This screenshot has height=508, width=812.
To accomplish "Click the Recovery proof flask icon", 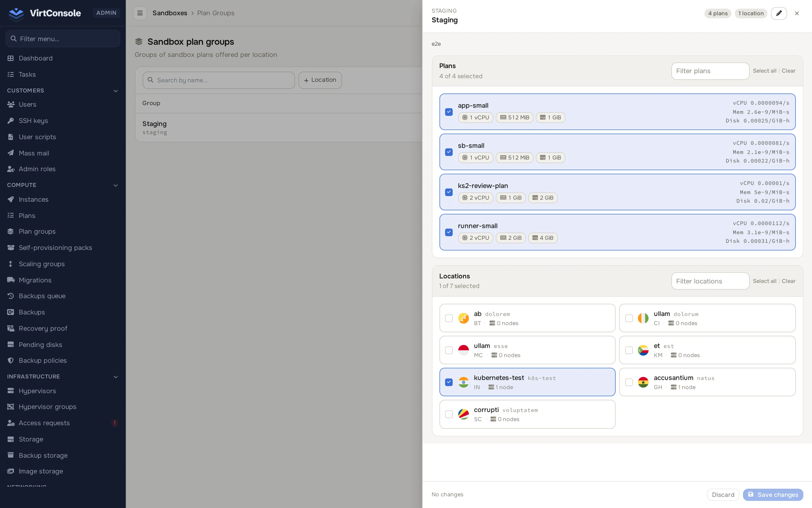I will [11, 328].
